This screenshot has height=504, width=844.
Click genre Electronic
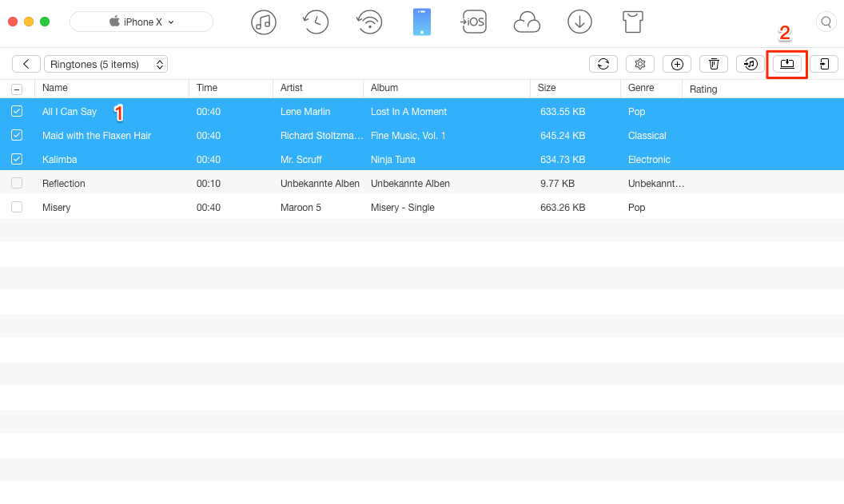coord(649,160)
